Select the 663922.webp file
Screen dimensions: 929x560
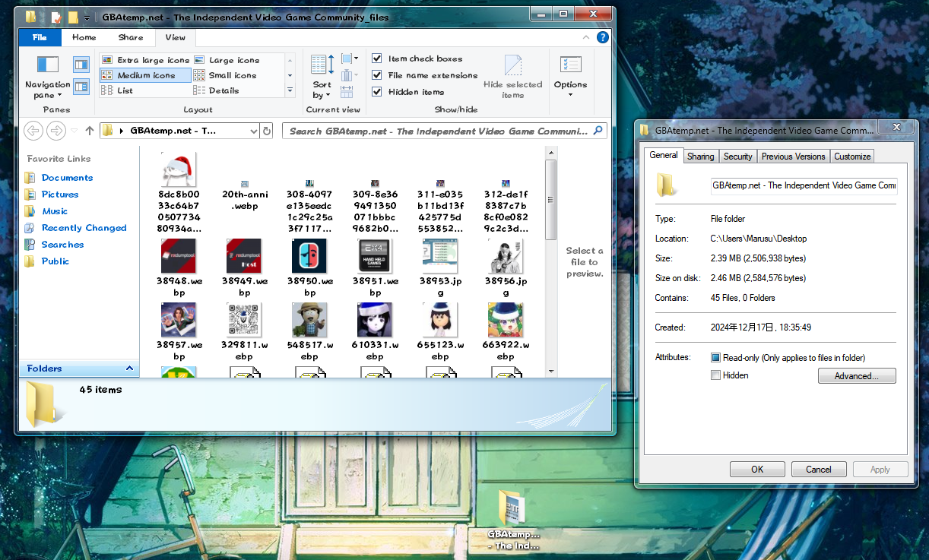point(506,332)
